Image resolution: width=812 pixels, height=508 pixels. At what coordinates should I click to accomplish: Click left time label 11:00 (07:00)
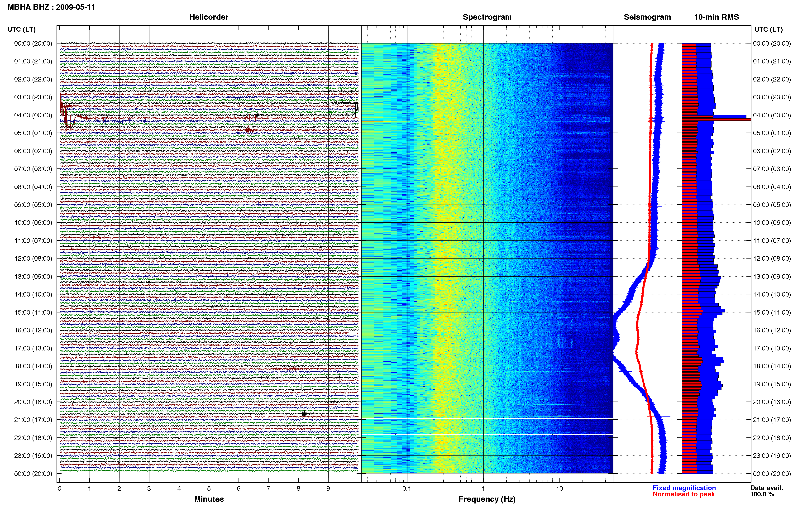(x=33, y=240)
